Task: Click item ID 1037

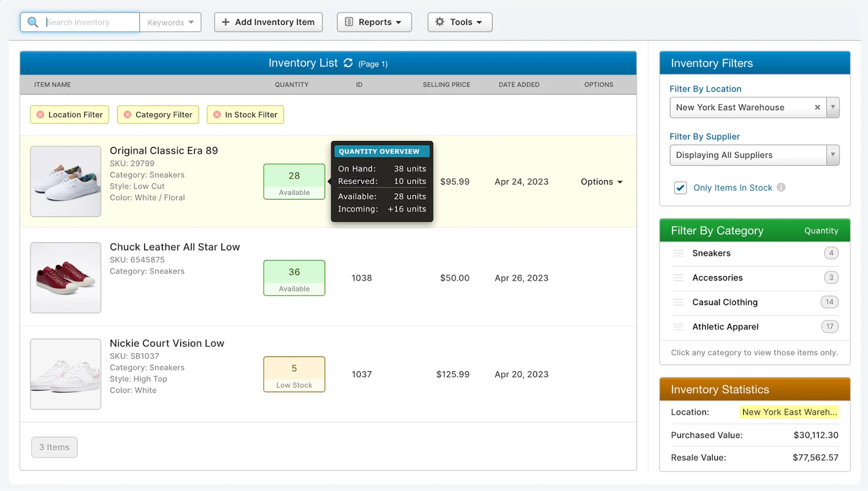Action: [x=362, y=374]
